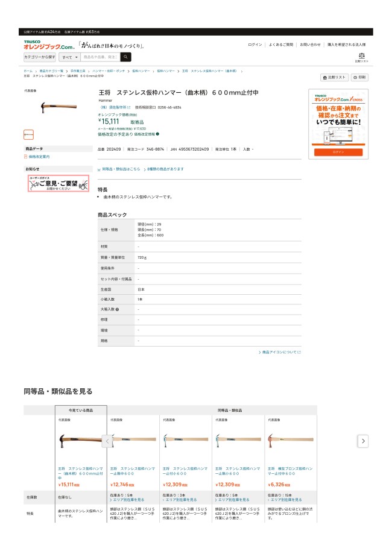The height and width of the screenshot is (554, 392).
Task: Open （株）須佐製作所 manufacturer link
Action: tap(113, 107)
